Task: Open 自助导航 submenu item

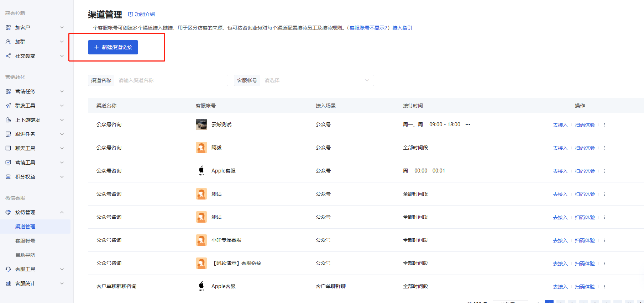Action: pos(25,255)
